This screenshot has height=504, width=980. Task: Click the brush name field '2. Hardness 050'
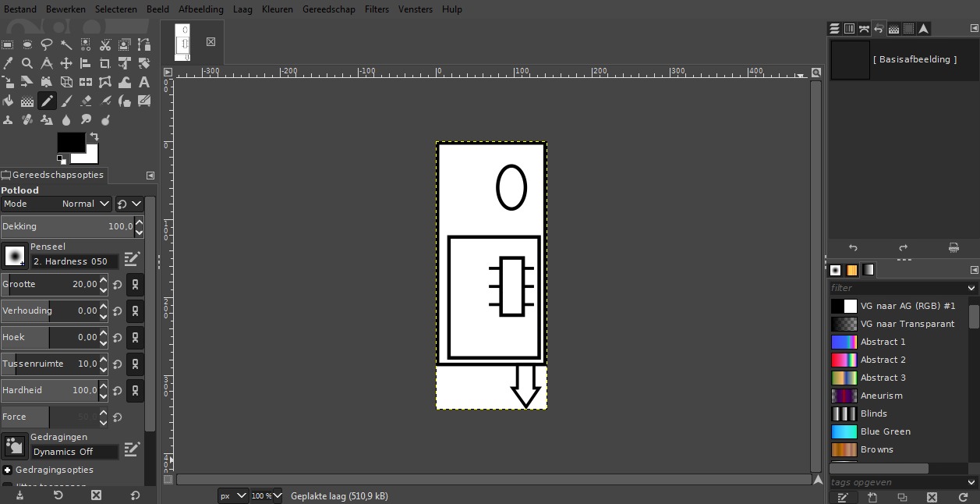(x=75, y=261)
